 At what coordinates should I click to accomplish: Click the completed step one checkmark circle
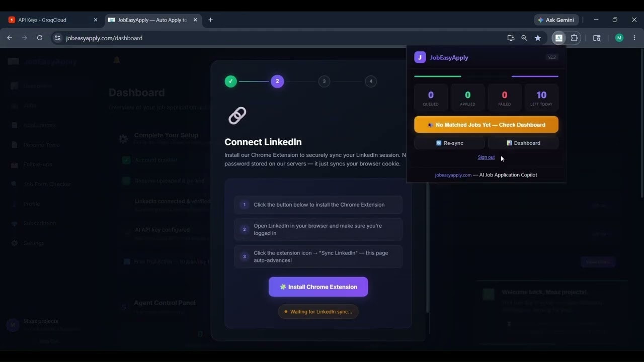pos(231,81)
